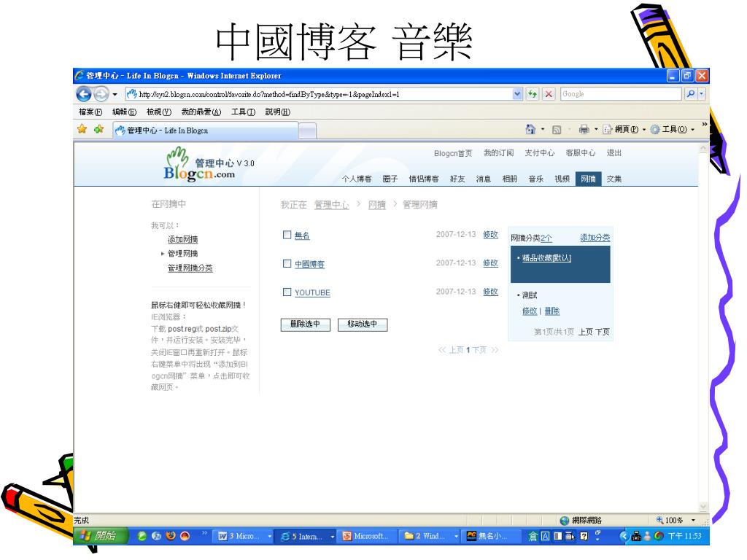This screenshot has height=560, width=747.
Task: Click the browser Back arrow button
Action: click(x=84, y=94)
